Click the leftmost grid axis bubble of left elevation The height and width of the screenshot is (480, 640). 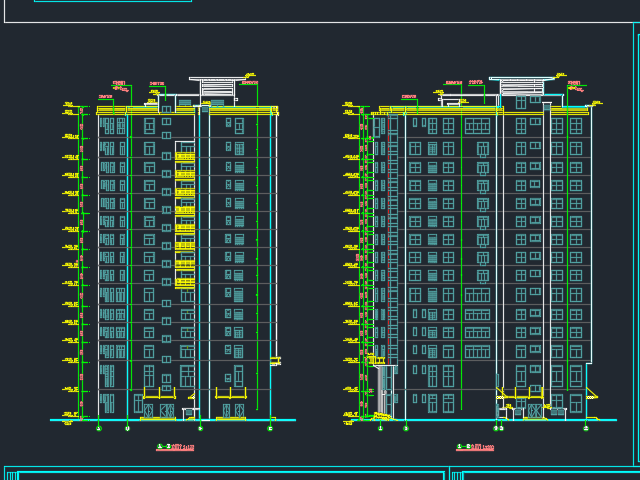tap(98, 428)
